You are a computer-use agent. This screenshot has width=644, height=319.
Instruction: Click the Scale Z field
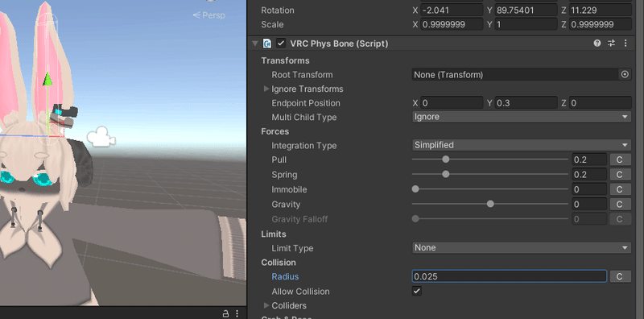pyautogui.click(x=601, y=24)
